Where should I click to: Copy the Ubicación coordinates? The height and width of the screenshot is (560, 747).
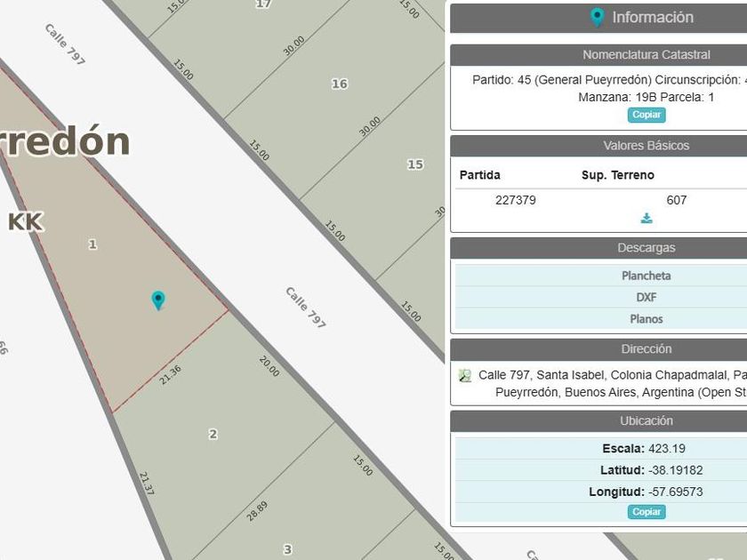point(647,512)
